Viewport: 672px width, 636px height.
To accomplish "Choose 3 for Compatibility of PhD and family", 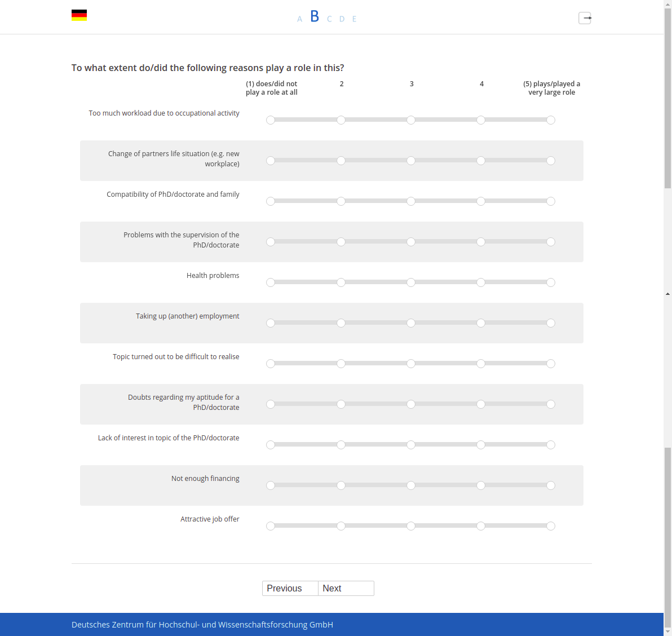I will [410, 201].
